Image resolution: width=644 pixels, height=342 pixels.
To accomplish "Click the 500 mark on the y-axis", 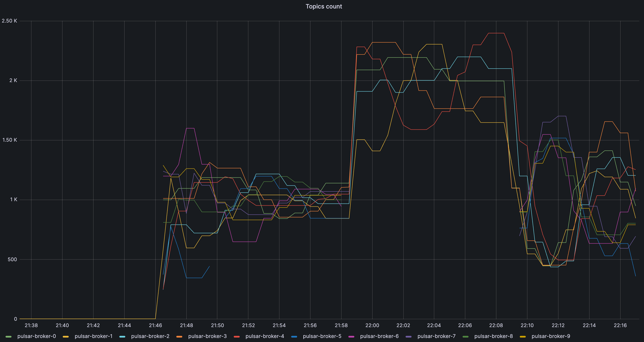I will [12, 259].
